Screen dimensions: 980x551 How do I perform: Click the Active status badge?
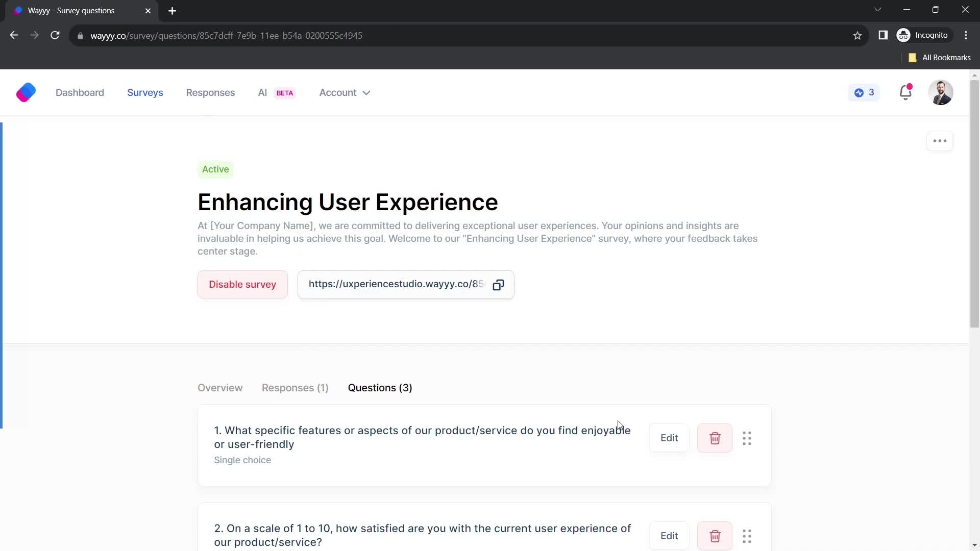(x=216, y=169)
